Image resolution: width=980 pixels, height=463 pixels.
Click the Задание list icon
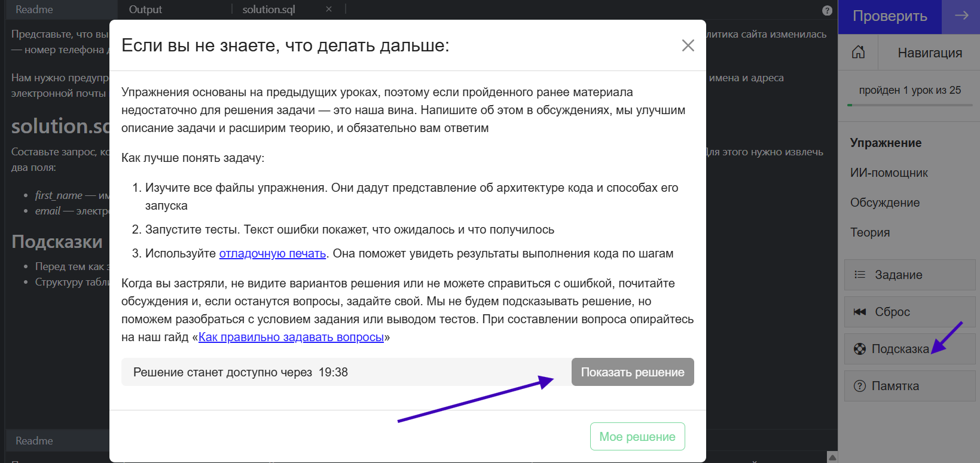pos(860,275)
